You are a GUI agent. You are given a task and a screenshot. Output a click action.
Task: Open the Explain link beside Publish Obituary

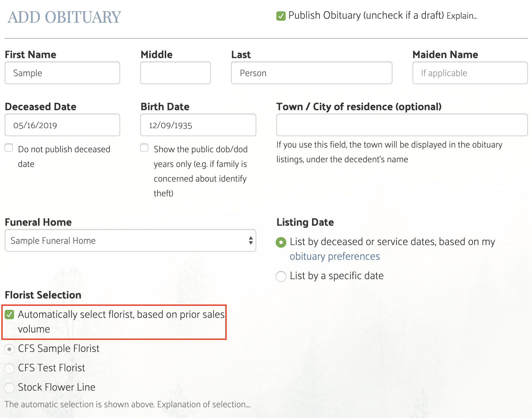click(x=462, y=16)
